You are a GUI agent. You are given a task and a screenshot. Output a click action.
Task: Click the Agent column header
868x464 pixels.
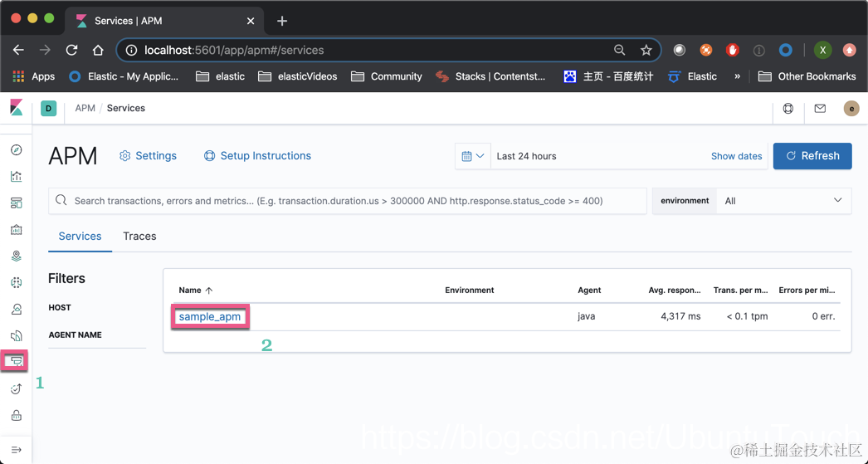pyautogui.click(x=589, y=291)
